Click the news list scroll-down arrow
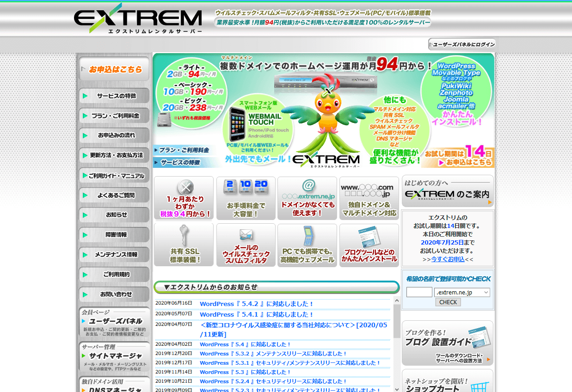Screen dimensions: 572x392 coord(397,388)
